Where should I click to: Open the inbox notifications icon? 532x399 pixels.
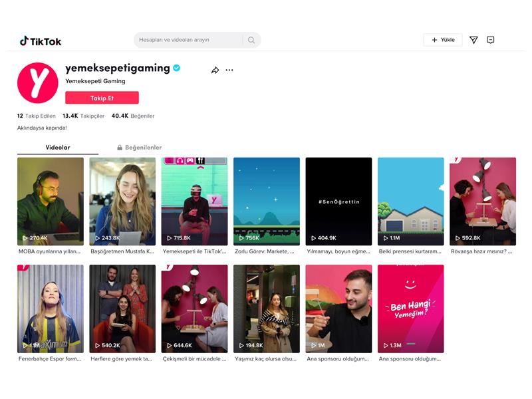[x=490, y=40]
